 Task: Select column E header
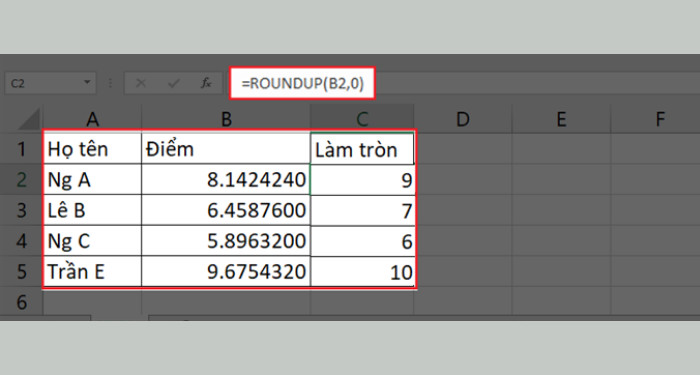[x=561, y=119]
